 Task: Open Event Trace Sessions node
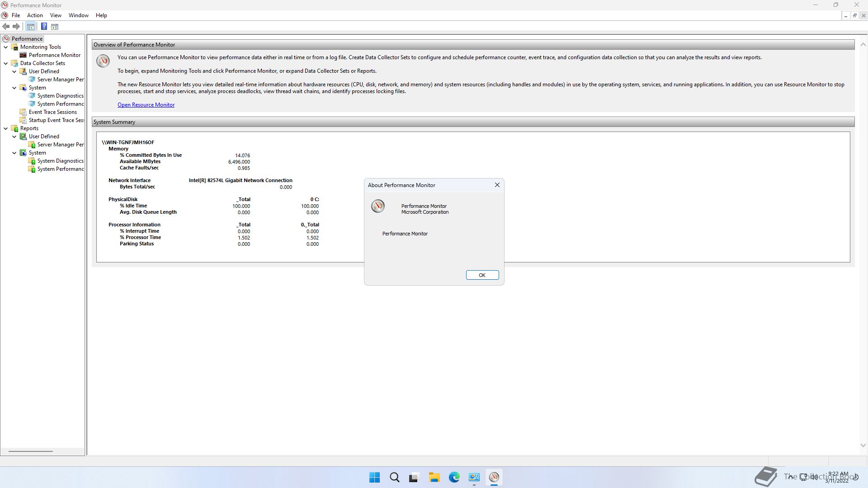[52, 112]
